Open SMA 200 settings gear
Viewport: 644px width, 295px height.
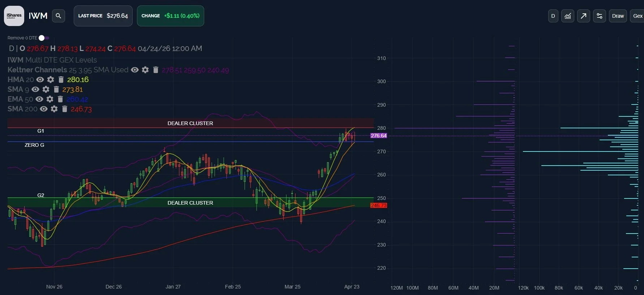coord(54,109)
